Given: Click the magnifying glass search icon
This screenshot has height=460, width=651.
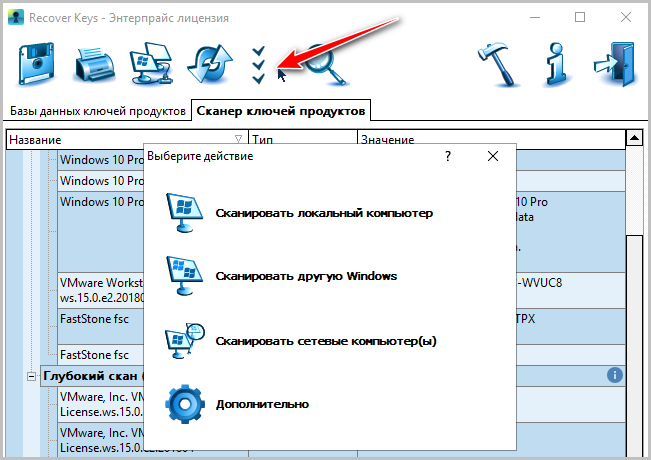Looking at the screenshot, I should [326, 65].
